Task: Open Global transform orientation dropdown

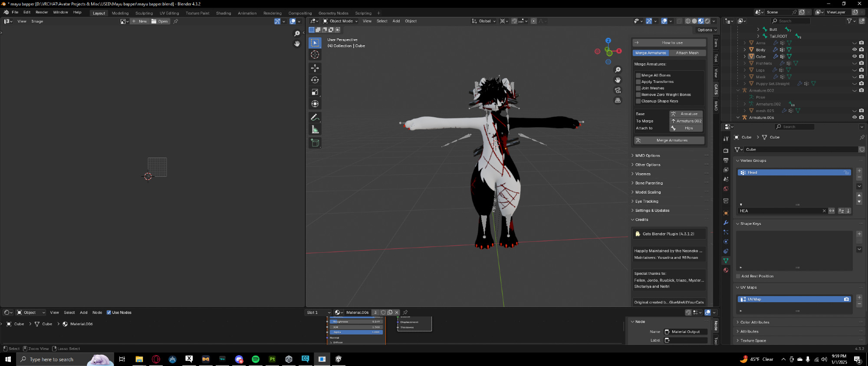Action: point(483,21)
